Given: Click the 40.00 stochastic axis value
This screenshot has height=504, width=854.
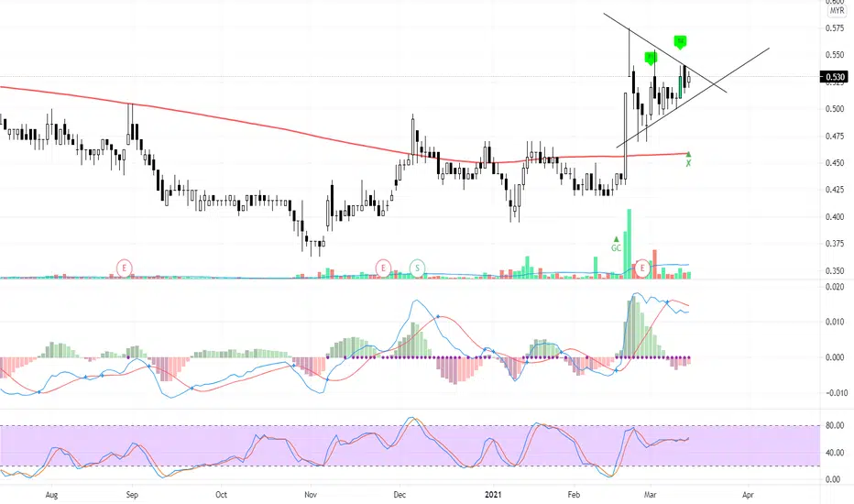Looking at the screenshot, I should coord(835,453).
